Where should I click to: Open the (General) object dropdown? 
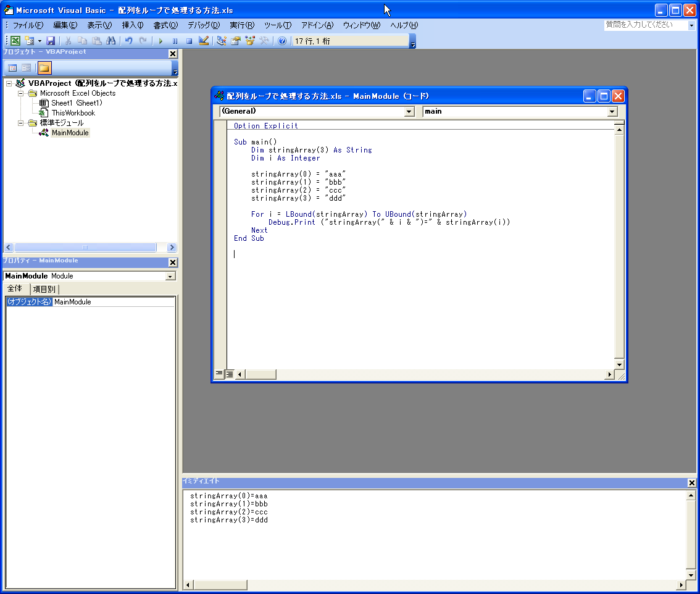(409, 112)
